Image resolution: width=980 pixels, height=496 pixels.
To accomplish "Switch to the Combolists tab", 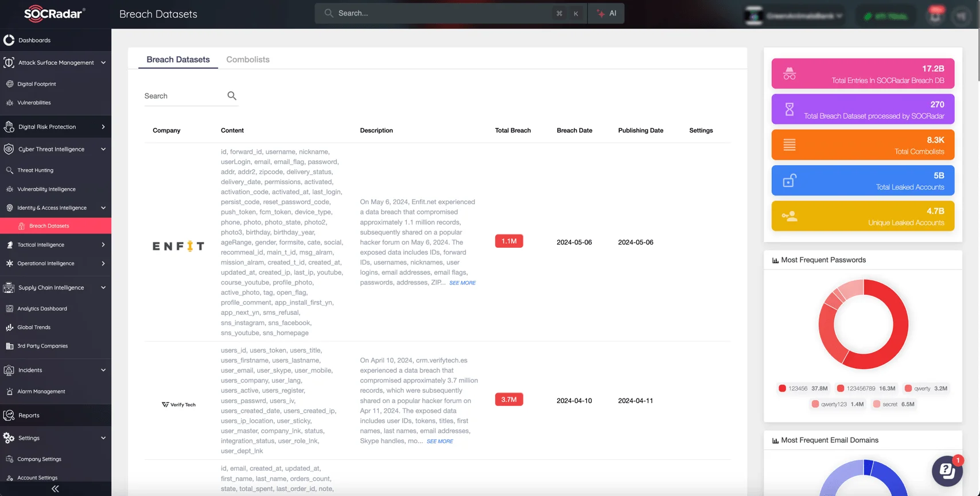I will click(x=248, y=60).
